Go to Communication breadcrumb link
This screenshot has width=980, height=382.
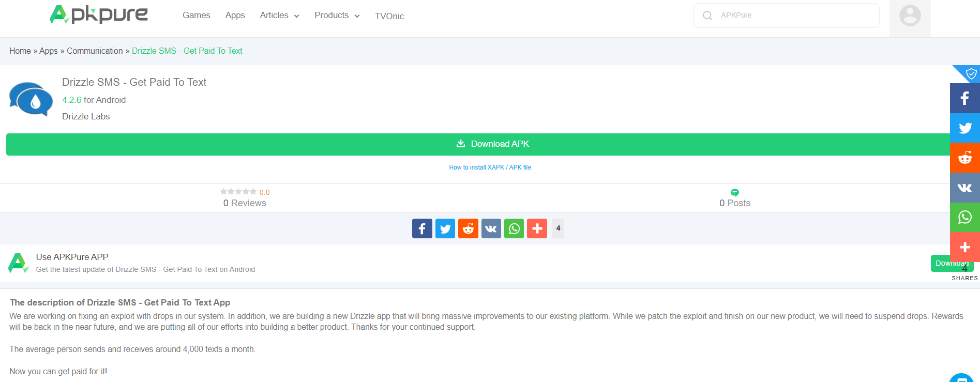[95, 51]
